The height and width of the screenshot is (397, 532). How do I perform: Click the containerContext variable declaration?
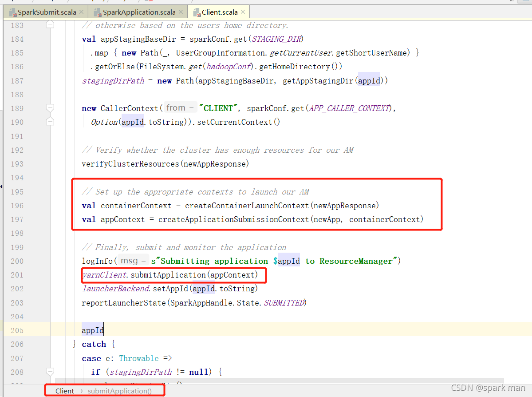point(136,206)
